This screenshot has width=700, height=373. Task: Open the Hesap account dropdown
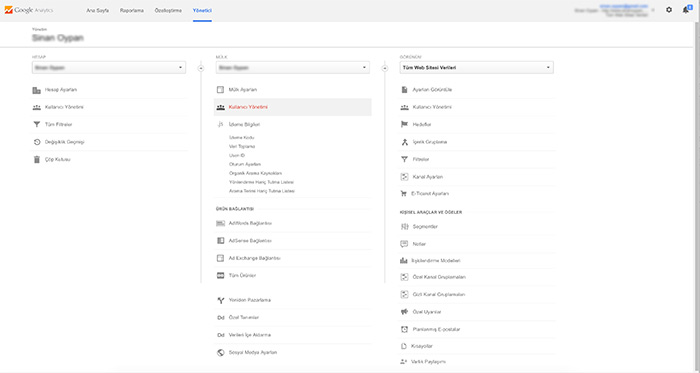point(109,68)
